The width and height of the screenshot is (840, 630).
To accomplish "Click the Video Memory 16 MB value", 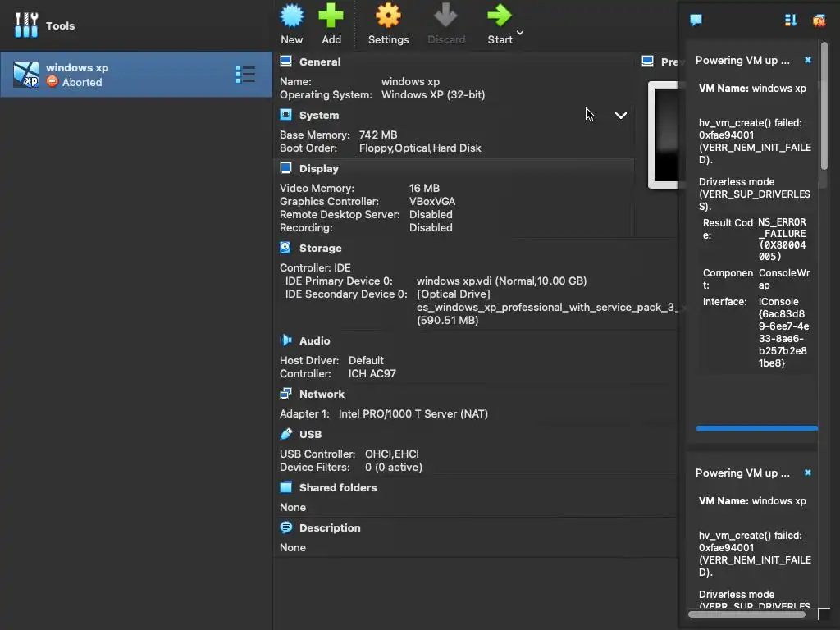I will click(424, 189).
